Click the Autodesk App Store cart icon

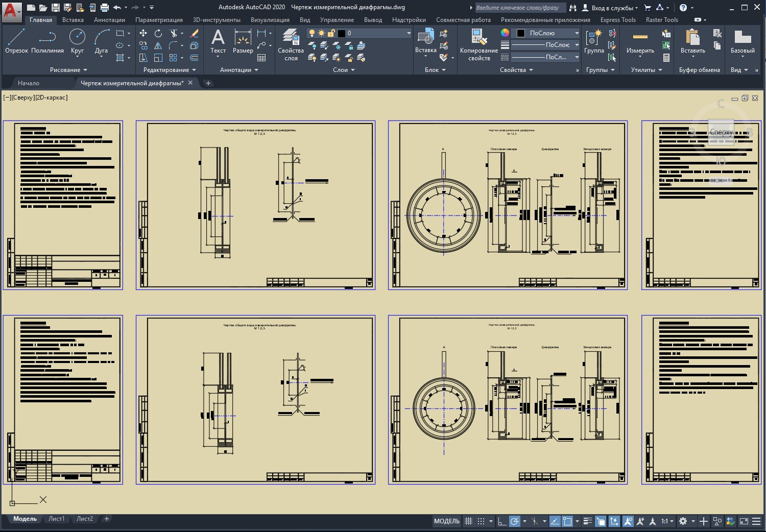[x=648, y=8]
